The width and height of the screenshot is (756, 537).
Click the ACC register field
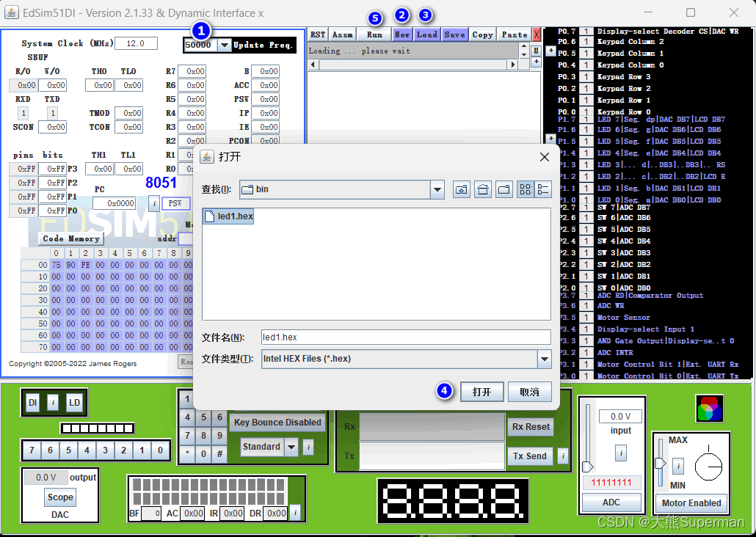(x=265, y=85)
